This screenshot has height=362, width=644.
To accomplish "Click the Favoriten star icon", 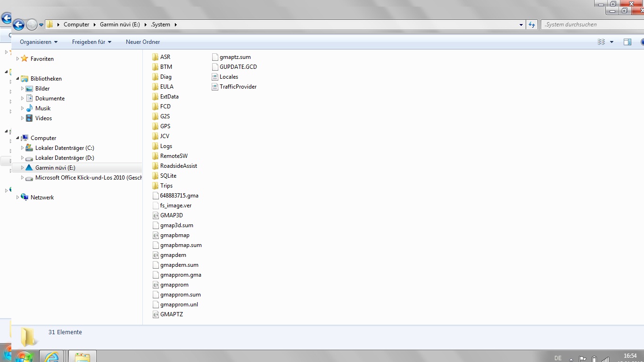I will [x=25, y=59].
